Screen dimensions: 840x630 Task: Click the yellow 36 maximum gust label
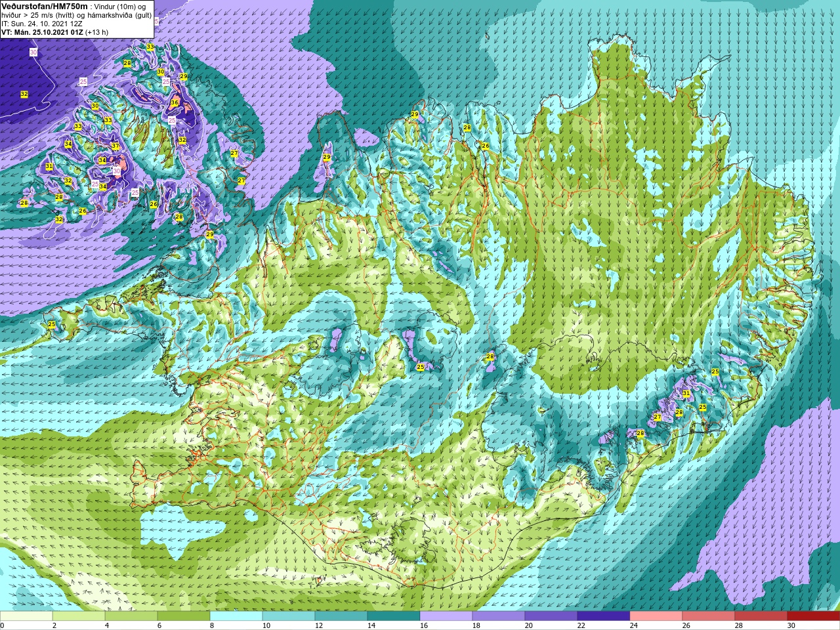pyautogui.click(x=175, y=102)
